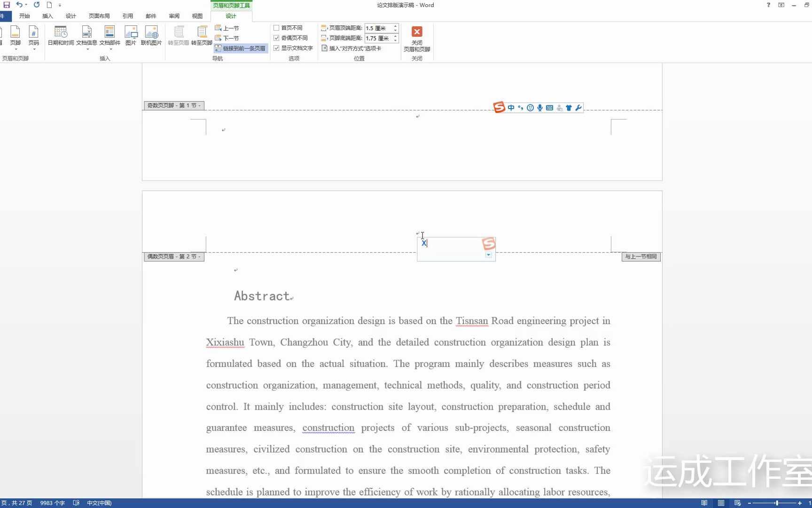Click the page count indicator 共 27 页

(17, 503)
